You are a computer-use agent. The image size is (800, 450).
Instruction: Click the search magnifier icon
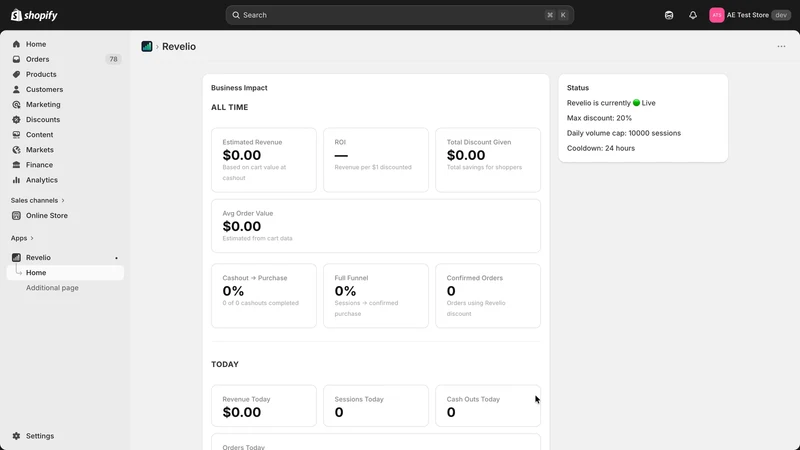pos(236,15)
